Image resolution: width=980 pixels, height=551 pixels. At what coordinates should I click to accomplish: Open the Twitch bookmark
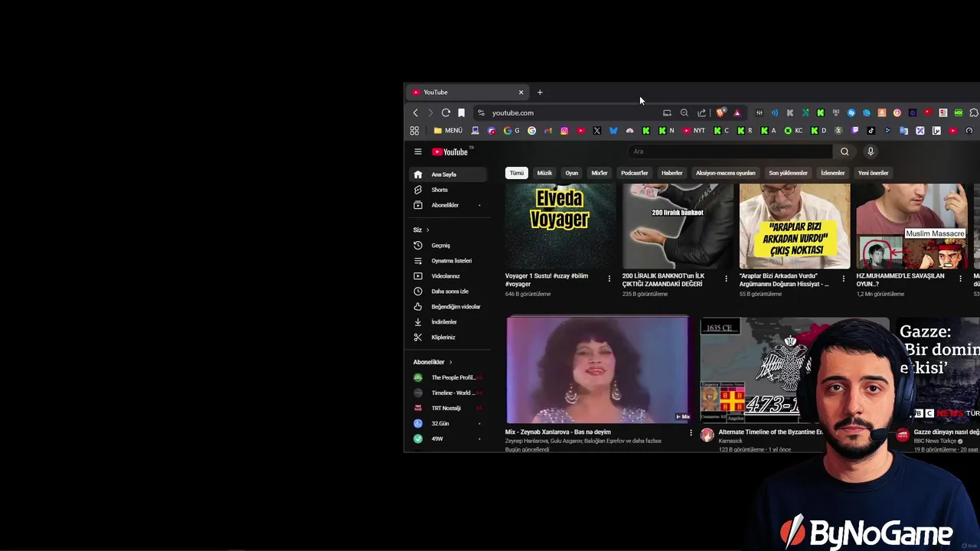(855, 130)
